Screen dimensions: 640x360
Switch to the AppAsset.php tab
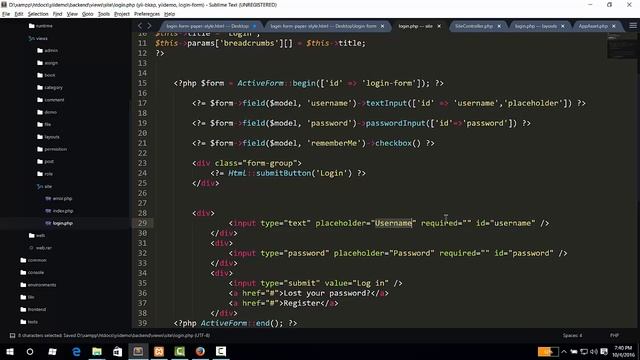[x=593, y=26]
